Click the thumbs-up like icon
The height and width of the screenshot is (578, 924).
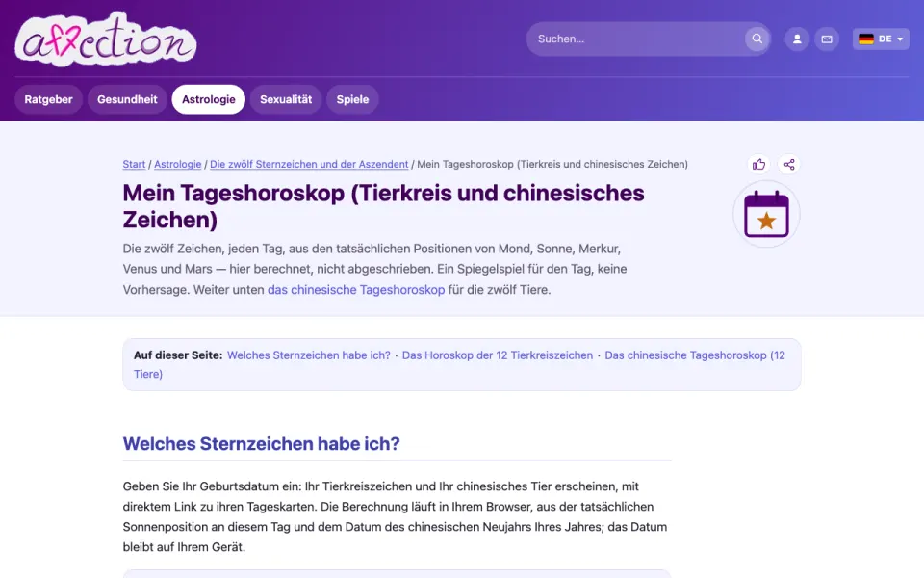click(x=759, y=164)
